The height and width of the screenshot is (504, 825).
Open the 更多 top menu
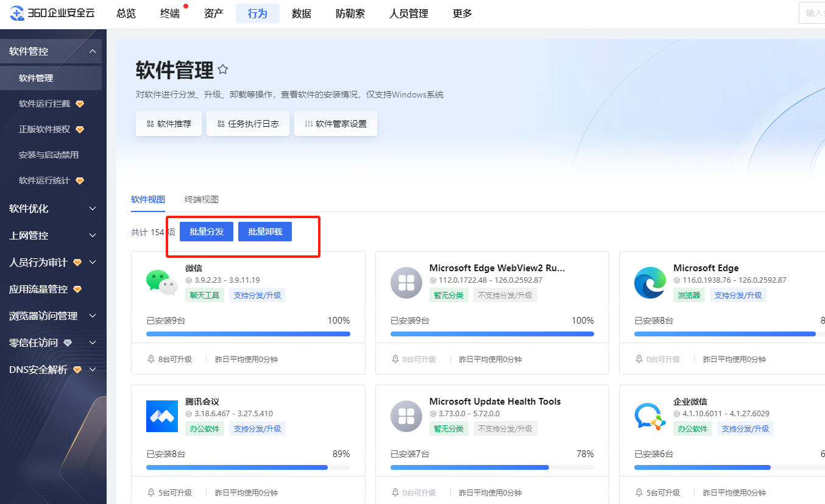(462, 13)
